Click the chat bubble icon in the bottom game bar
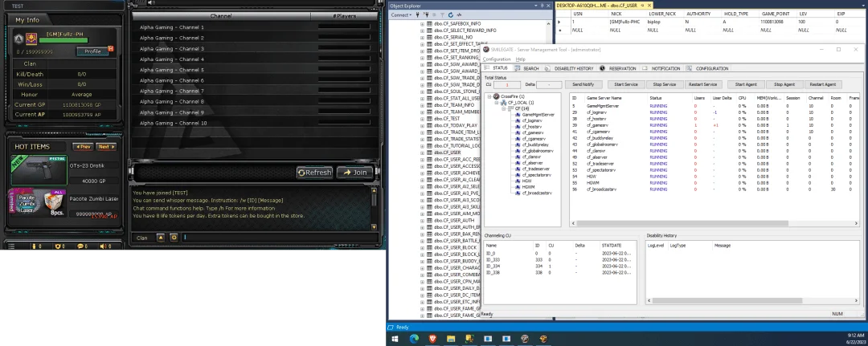 click(81, 246)
